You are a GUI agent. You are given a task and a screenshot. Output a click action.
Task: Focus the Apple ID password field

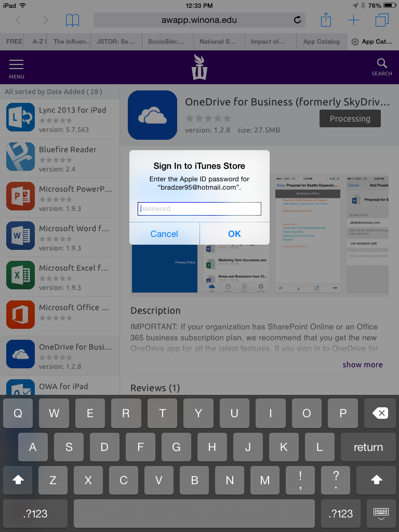pyautogui.click(x=199, y=209)
